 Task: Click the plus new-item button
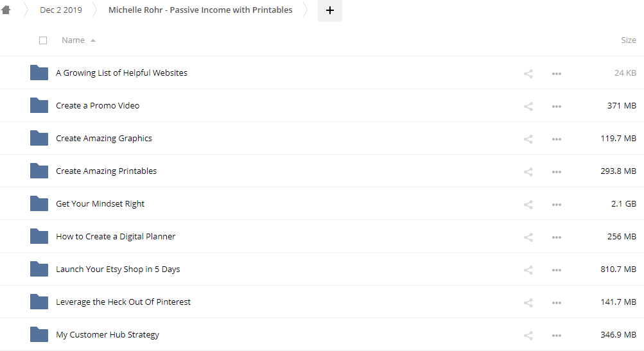[330, 10]
